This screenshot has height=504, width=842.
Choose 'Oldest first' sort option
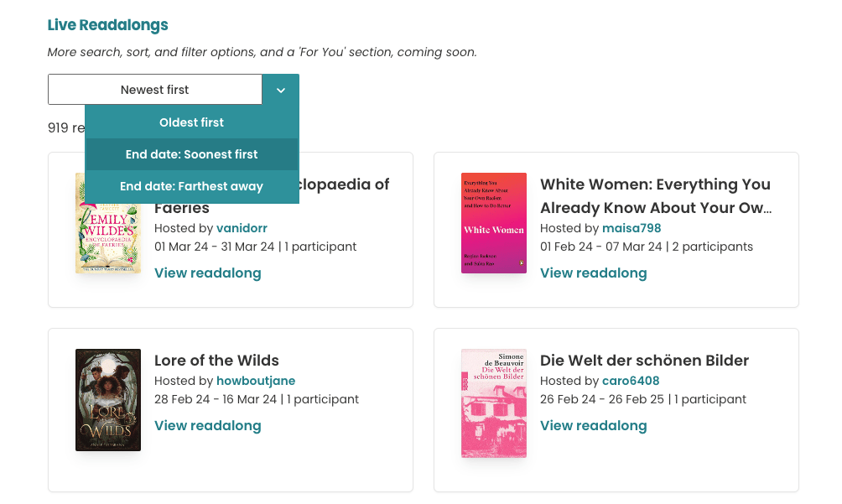point(192,122)
